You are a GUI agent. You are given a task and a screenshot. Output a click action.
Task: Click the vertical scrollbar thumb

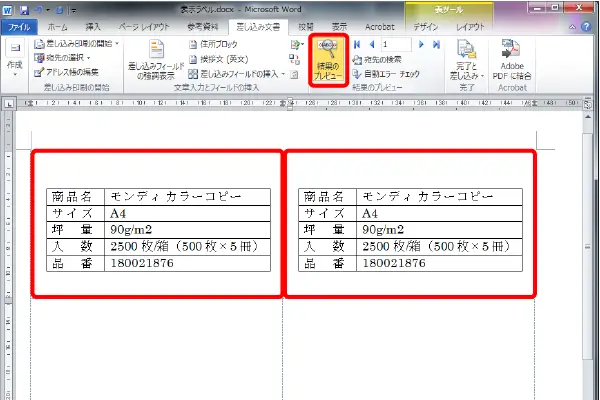588,247
